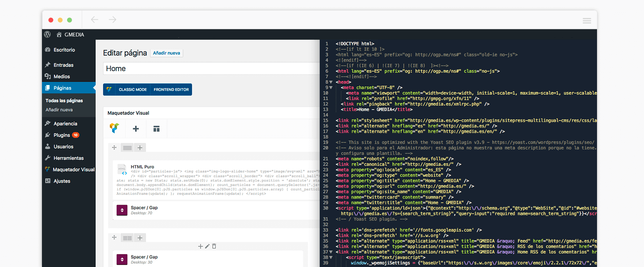Open Todas las páginas submenu link
This screenshot has height=267, width=644.
(x=64, y=101)
